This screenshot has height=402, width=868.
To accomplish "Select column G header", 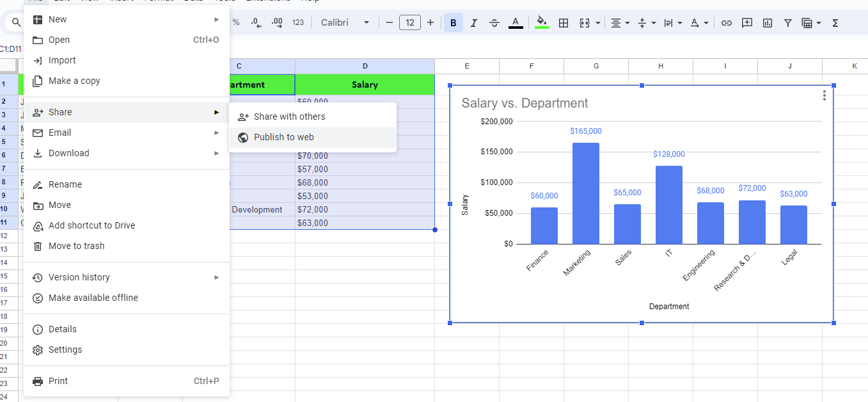I will pyautogui.click(x=596, y=66).
